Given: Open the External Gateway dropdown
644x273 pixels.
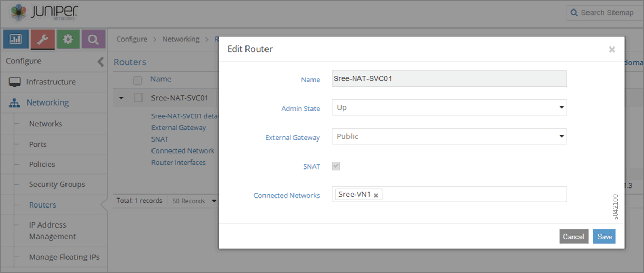Looking at the screenshot, I should (449, 137).
